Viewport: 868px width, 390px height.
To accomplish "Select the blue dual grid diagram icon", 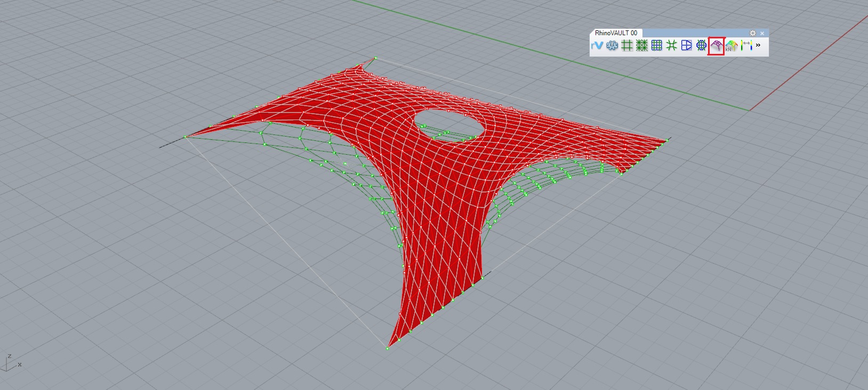I will (x=657, y=46).
